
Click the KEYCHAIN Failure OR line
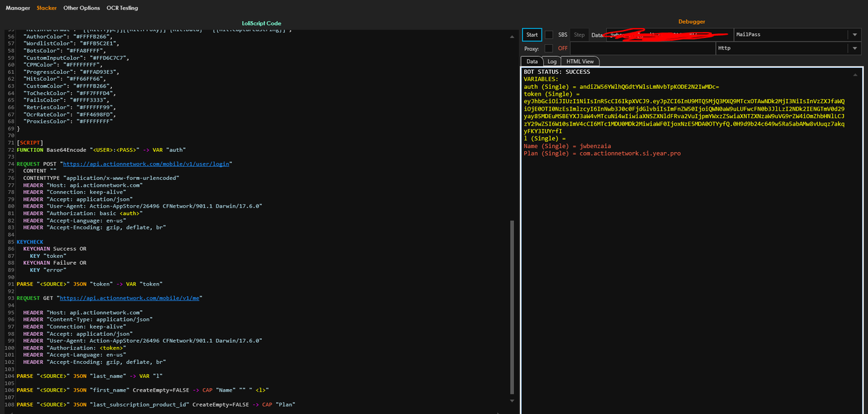tap(55, 263)
